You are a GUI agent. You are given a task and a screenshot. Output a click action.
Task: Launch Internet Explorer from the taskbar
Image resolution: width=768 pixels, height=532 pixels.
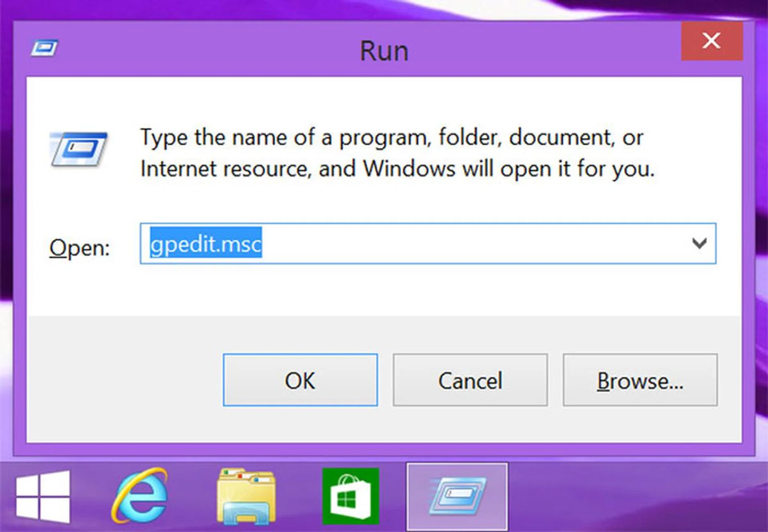pyautogui.click(x=140, y=496)
